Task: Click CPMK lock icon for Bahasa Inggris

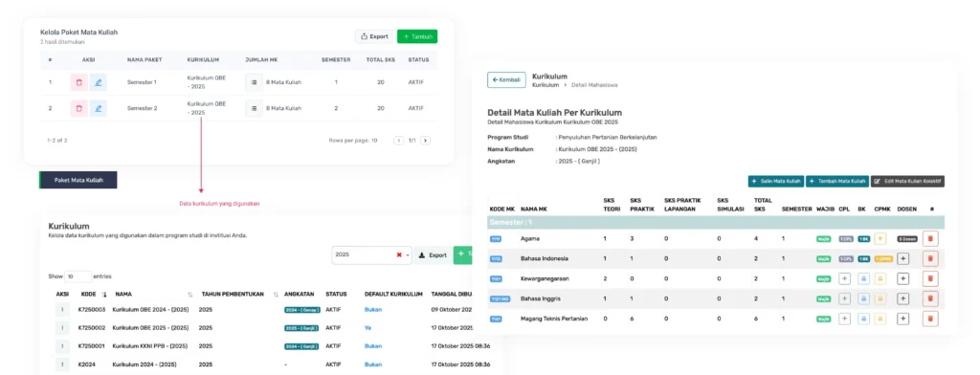Action: (x=880, y=298)
